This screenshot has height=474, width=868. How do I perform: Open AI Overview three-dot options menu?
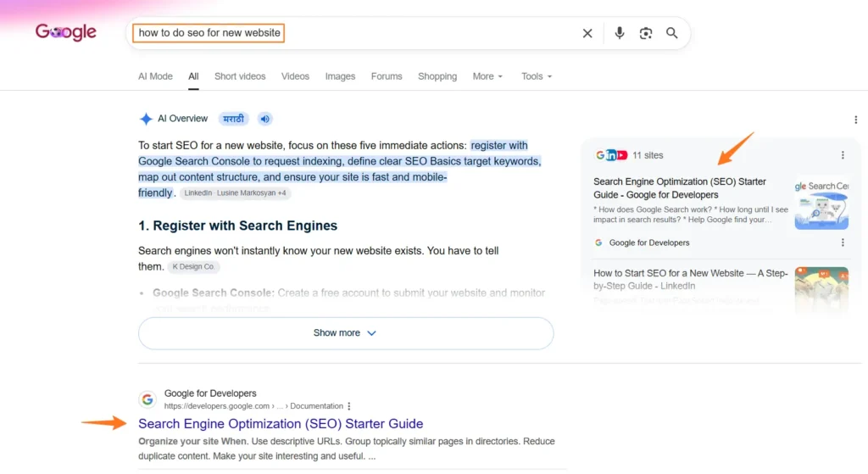[856, 120]
